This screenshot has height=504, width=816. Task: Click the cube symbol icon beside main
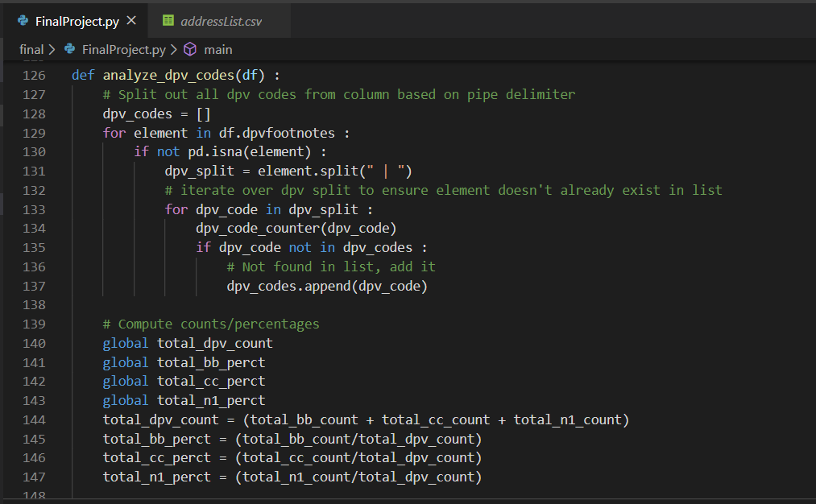click(x=190, y=49)
